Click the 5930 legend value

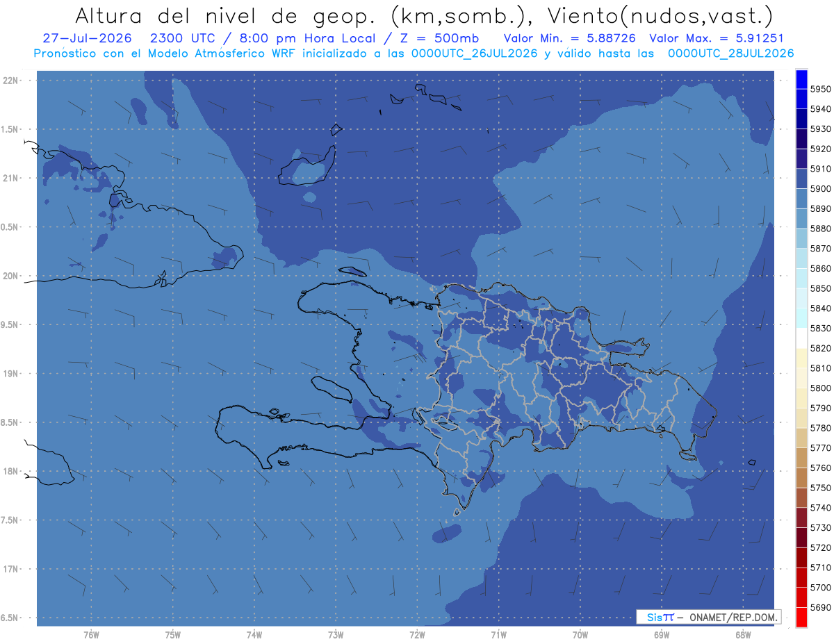click(820, 129)
